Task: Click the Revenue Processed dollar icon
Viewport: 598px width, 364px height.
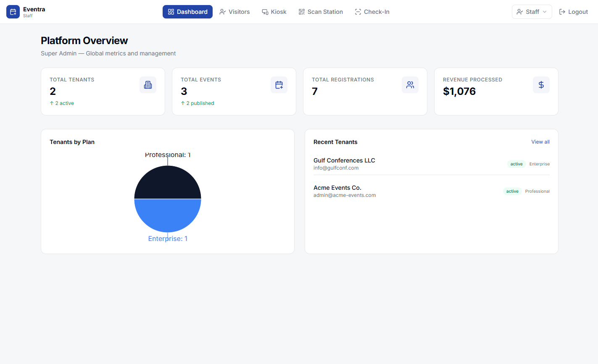Action: [x=541, y=85]
